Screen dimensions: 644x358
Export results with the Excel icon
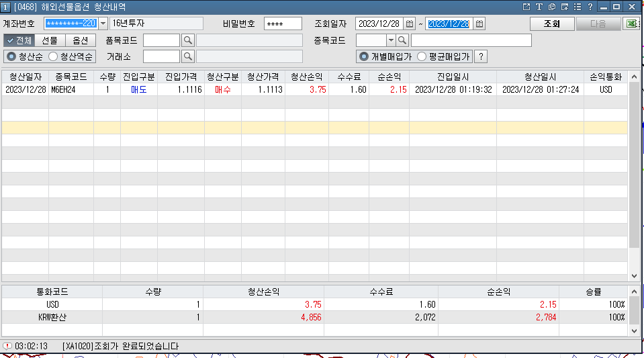[x=632, y=24]
